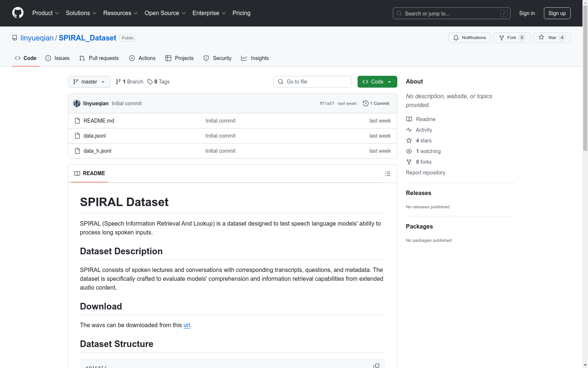Click the star count badge 4
Image resolution: width=588 pixels, height=368 pixels.
pyautogui.click(x=562, y=38)
